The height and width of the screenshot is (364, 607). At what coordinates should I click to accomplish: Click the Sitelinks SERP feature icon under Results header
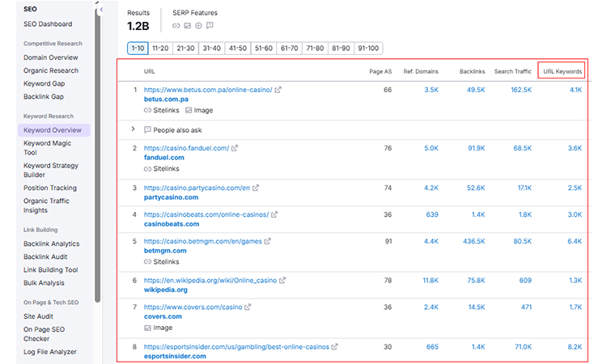pyautogui.click(x=176, y=26)
